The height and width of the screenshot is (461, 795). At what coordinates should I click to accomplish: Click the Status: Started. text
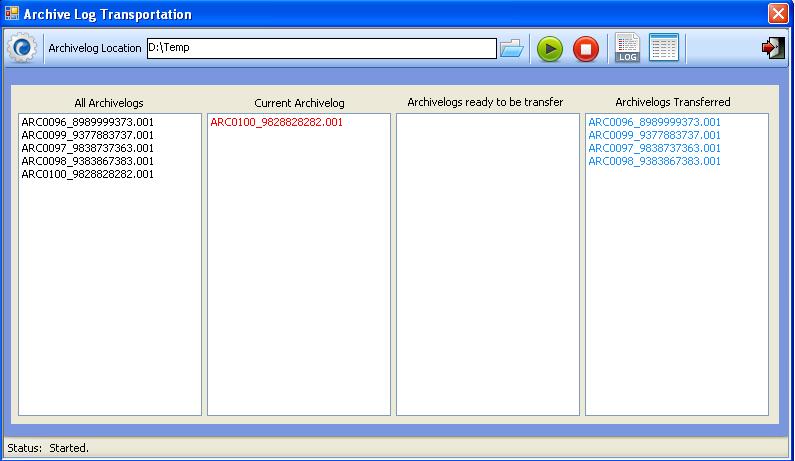[48, 448]
